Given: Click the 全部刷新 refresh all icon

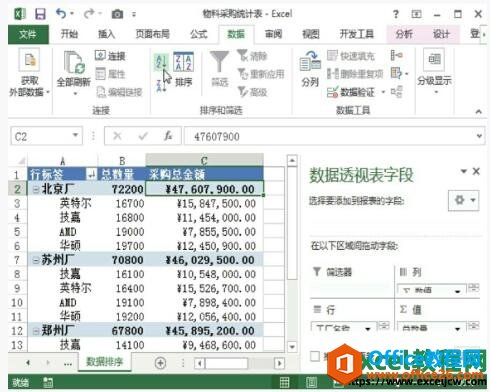Looking at the screenshot, I should [x=74, y=68].
